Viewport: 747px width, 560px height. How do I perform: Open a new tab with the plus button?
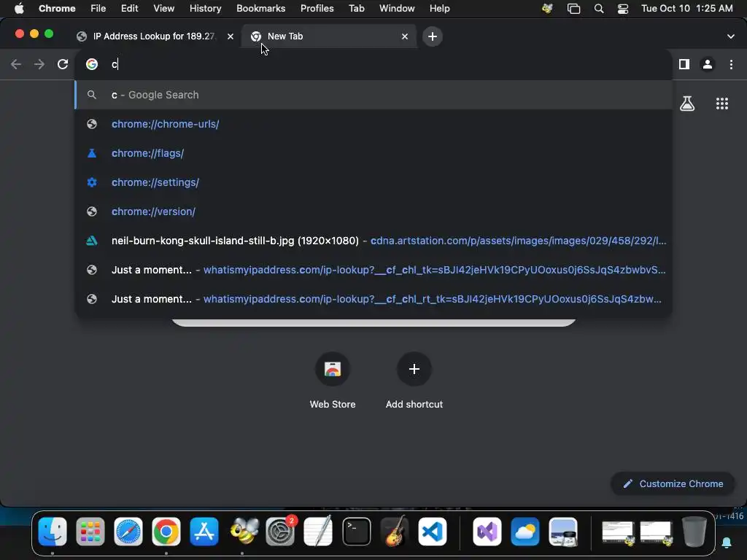(433, 36)
